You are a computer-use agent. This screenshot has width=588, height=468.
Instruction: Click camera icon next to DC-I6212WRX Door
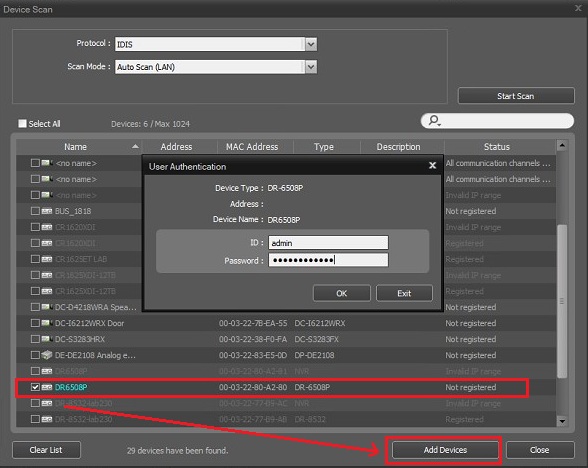point(47,323)
